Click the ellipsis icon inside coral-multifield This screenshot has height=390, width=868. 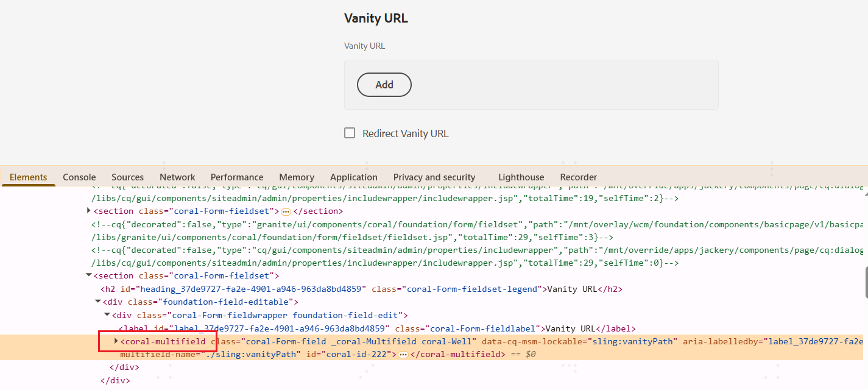[403, 355]
